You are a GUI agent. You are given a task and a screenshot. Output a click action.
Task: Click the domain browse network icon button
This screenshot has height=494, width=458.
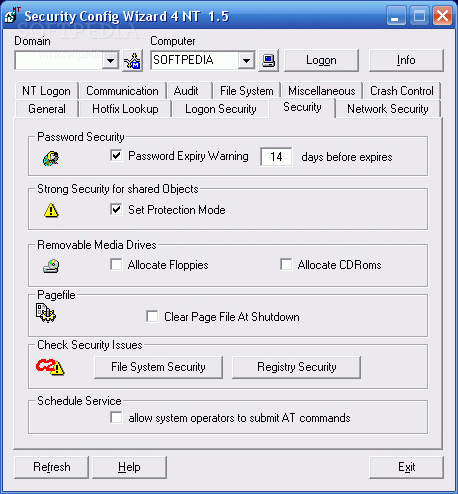133,60
